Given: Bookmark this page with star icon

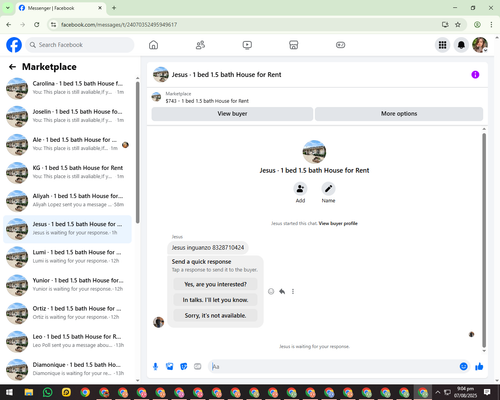Looking at the screenshot, I should tap(458, 24).
